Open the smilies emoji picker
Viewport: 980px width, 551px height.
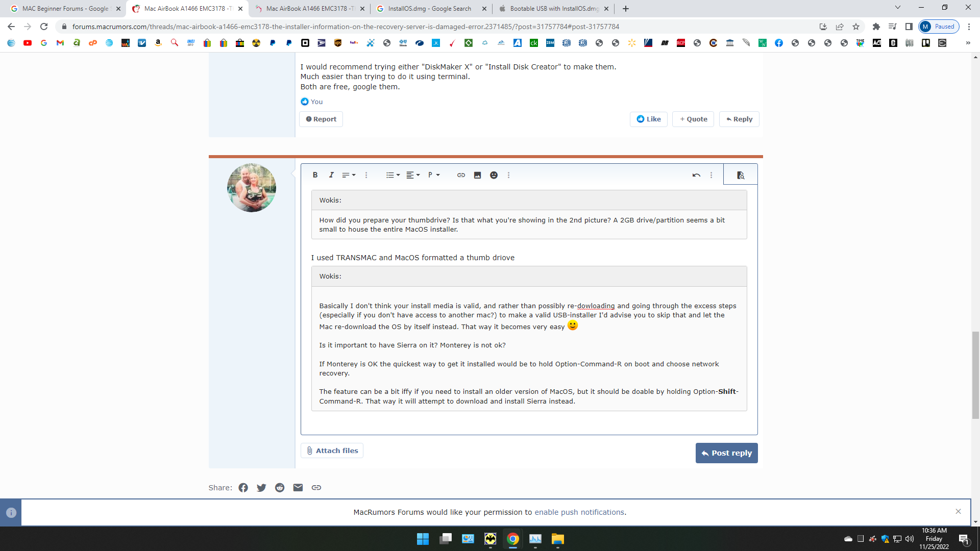[494, 175]
